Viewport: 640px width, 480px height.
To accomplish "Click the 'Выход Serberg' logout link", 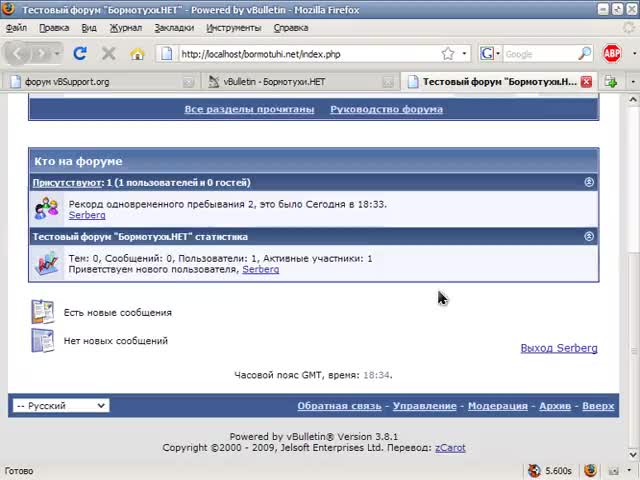I will pos(558,348).
